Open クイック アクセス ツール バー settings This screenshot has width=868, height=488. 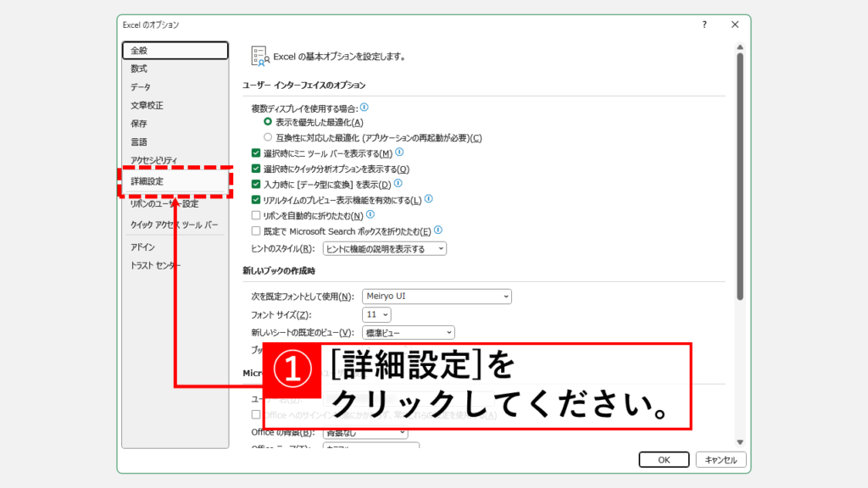click(x=175, y=225)
